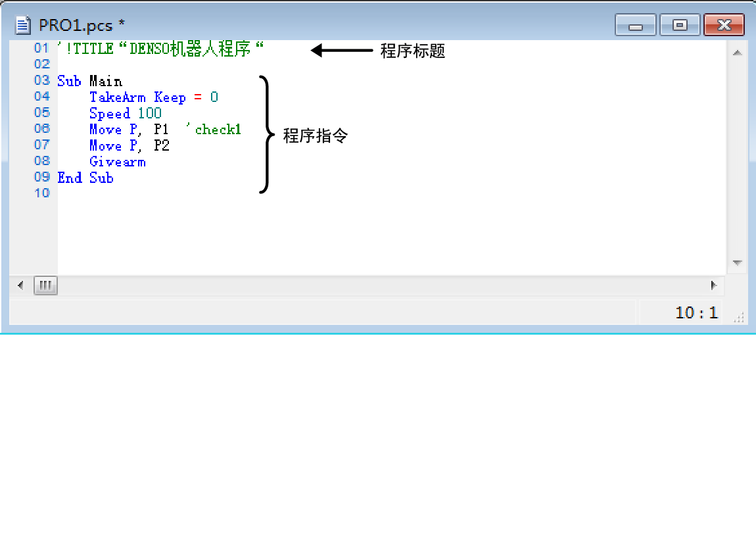The image size is (756, 542).
Task: Close the PRO1.pcs editor window
Action: [724, 26]
